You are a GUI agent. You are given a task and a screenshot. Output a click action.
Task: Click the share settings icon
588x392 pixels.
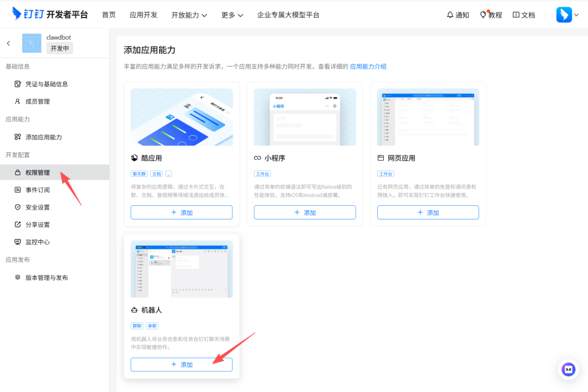[x=17, y=224]
